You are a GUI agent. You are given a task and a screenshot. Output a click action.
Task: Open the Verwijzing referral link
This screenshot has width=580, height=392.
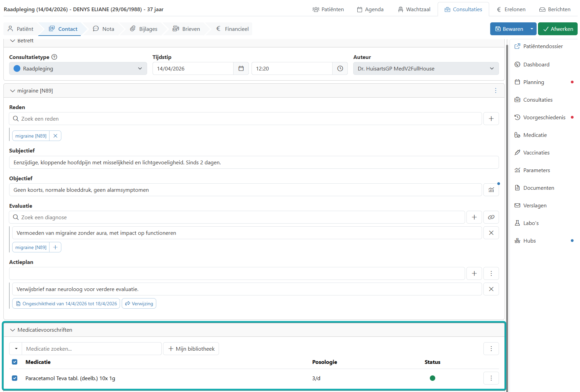139,304
